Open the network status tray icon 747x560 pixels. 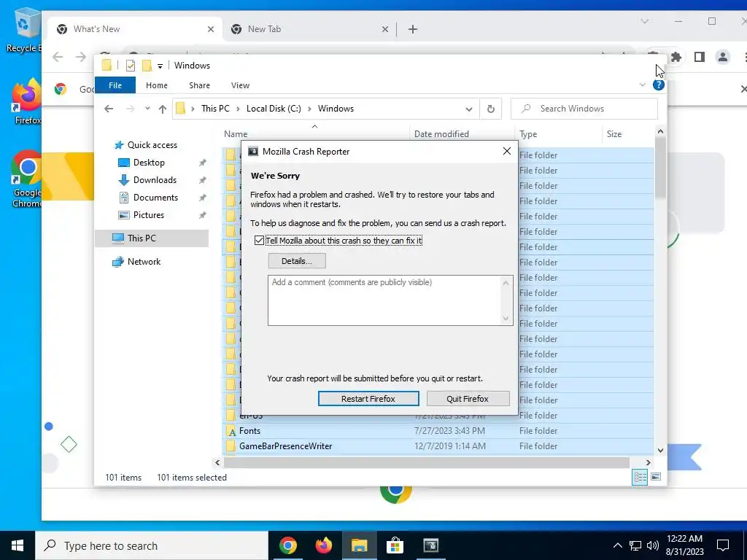point(635,545)
